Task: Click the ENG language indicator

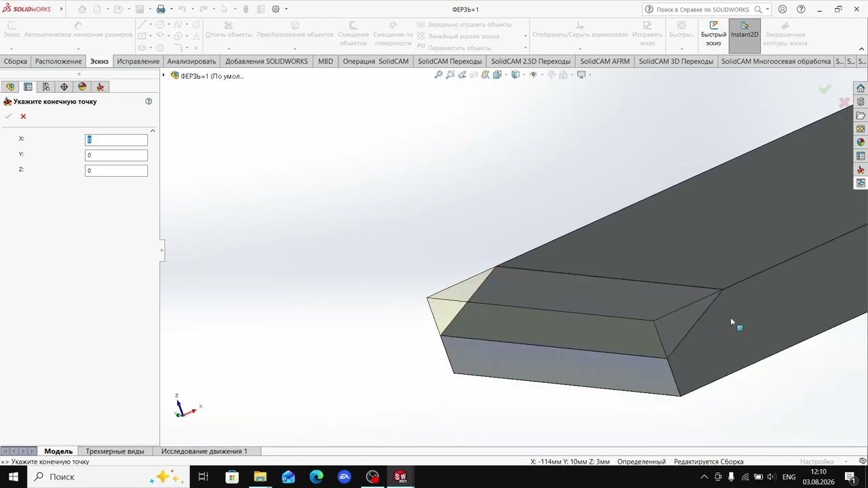Action: (789, 477)
